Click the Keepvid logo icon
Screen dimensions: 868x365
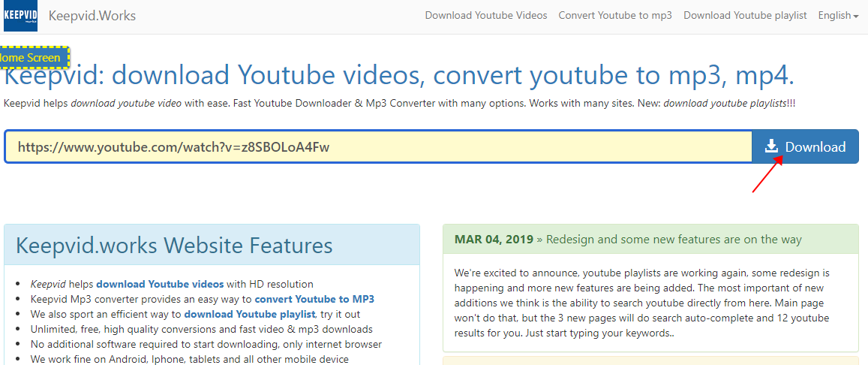pyautogui.click(x=20, y=16)
